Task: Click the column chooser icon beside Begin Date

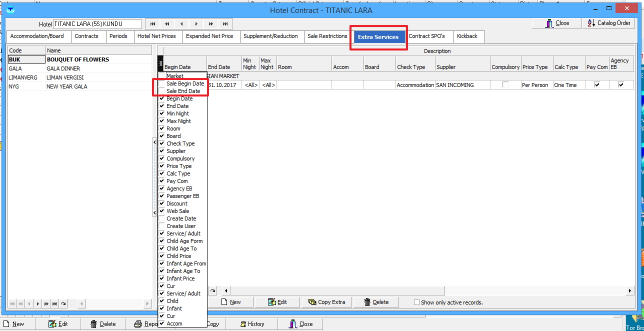Action: pyautogui.click(x=160, y=63)
